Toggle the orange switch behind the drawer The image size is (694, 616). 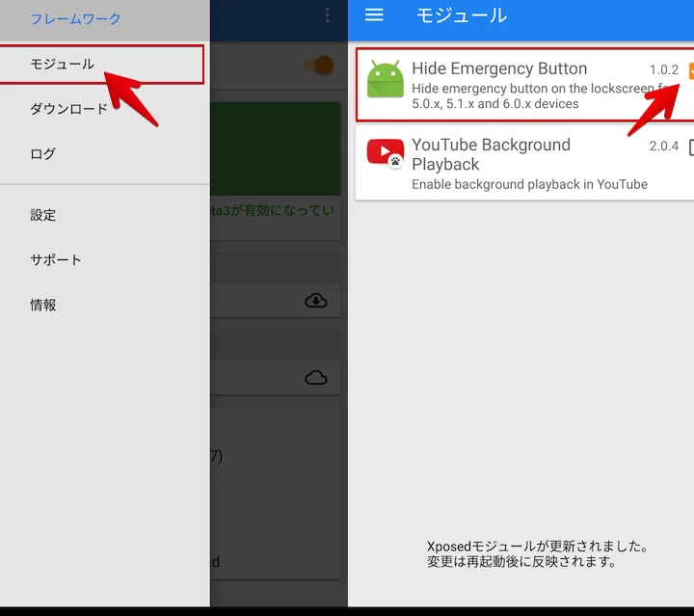[318, 66]
